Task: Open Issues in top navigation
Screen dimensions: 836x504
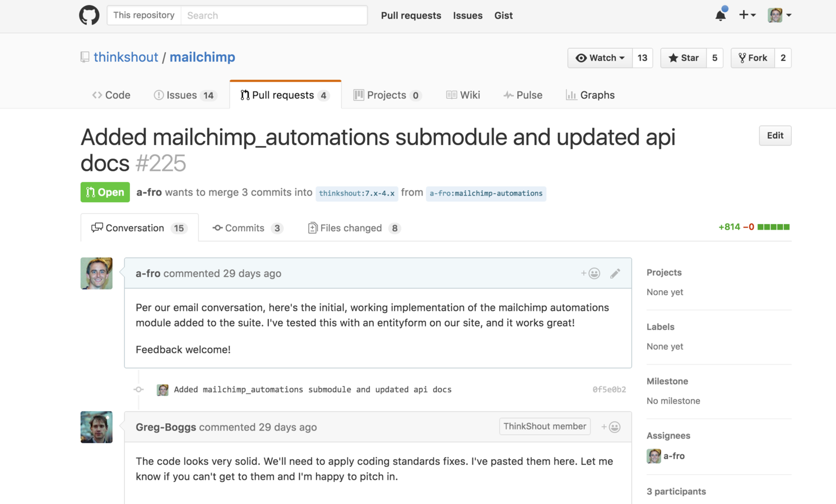Action: 467,16
